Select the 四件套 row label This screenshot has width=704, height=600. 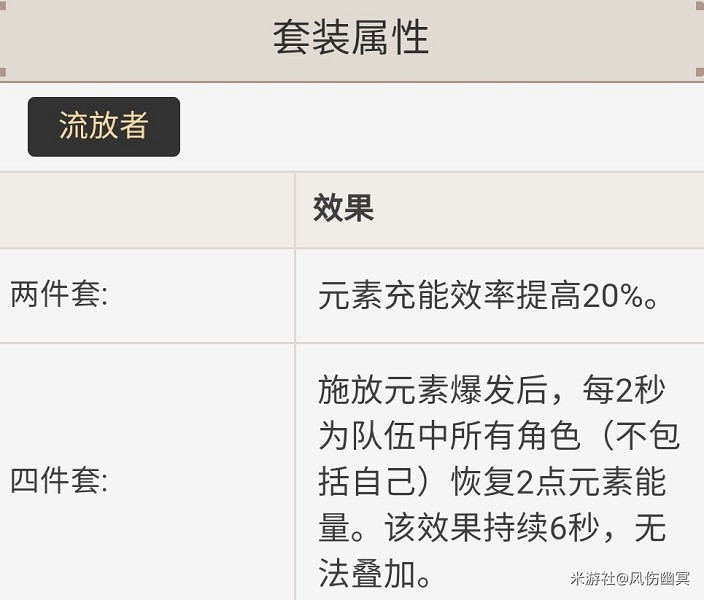point(59,481)
